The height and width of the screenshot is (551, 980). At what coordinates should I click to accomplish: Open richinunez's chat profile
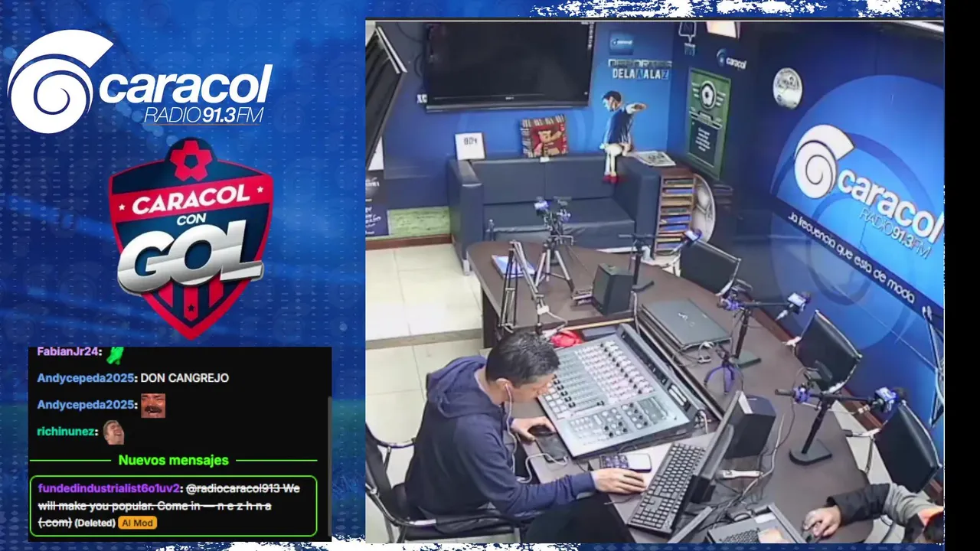click(x=67, y=432)
